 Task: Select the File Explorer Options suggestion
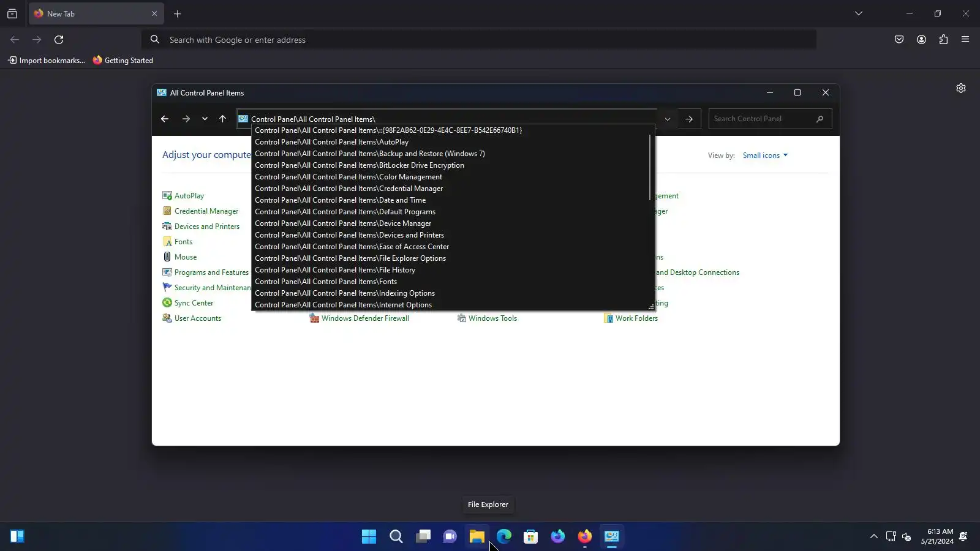tap(451, 258)
